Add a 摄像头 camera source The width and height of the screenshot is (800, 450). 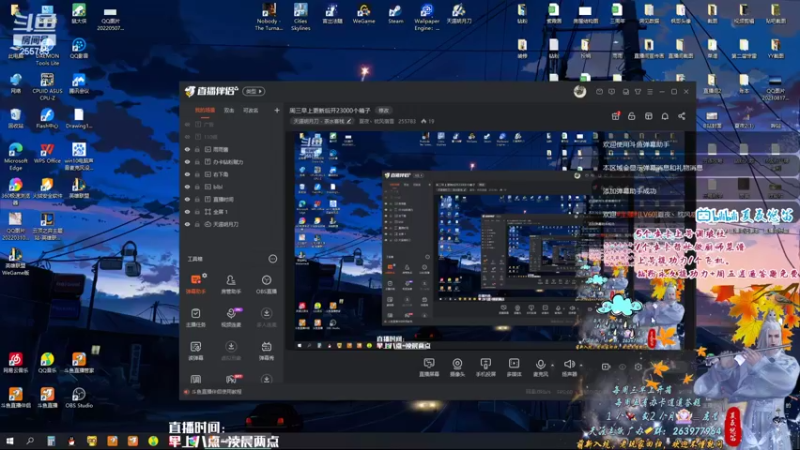tap(457, 367)
